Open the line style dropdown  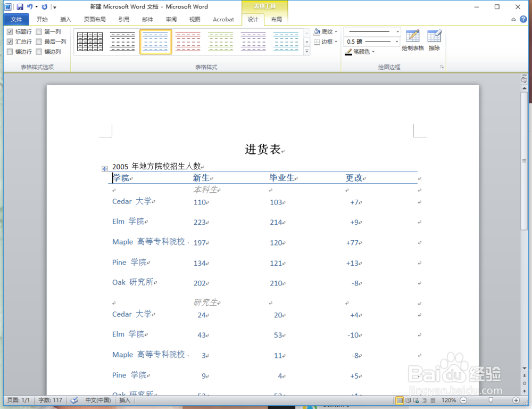pyautogui.click(x=371, y=31)
